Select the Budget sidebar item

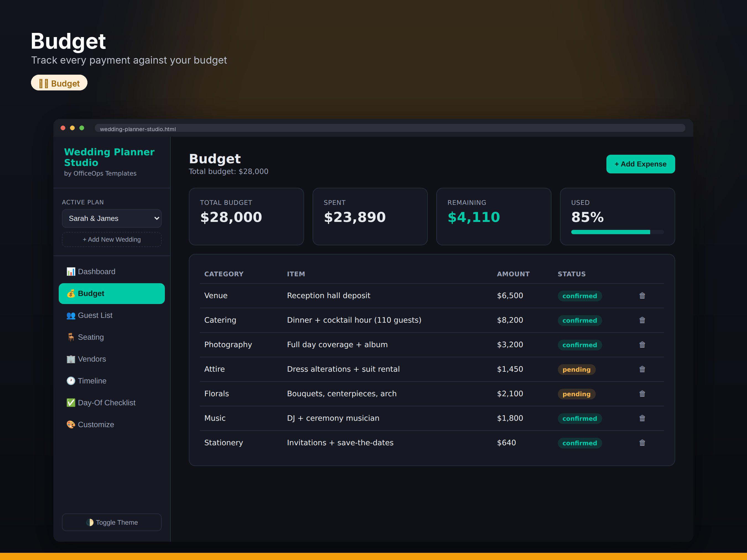[x=112, y=293]
